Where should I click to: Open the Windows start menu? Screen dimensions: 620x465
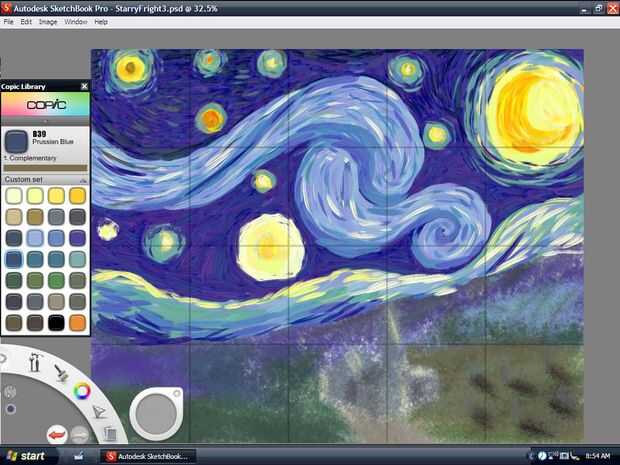coord(26,456)
